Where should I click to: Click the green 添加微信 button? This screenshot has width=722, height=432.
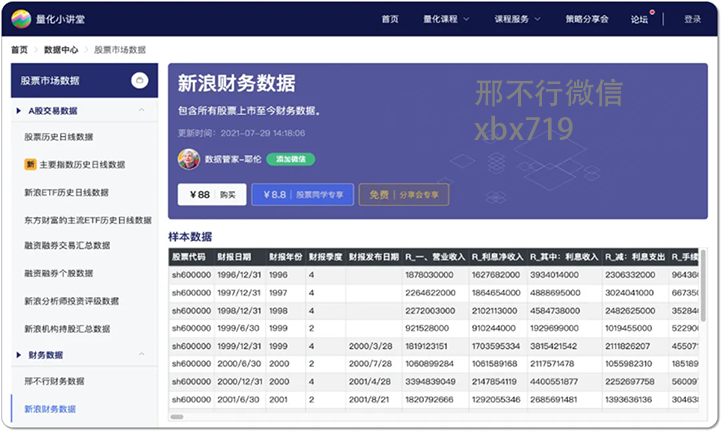point(291,159)
